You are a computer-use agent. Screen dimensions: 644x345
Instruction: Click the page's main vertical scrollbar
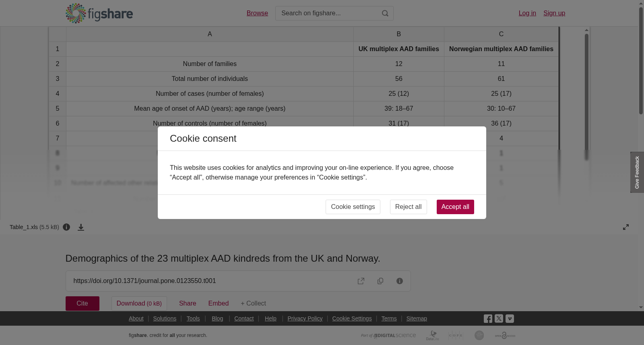pyautogui.click(x=641, y=60)
